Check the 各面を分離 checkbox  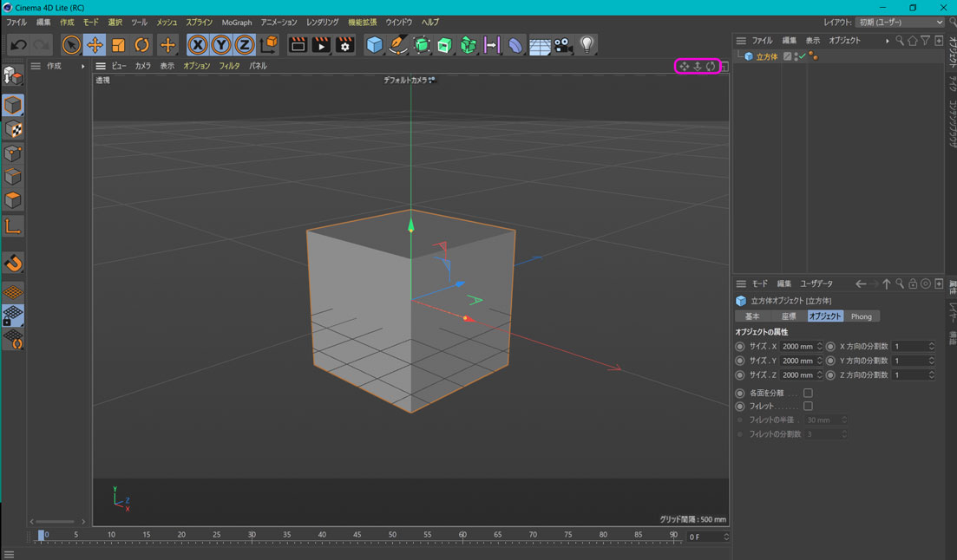[808, 393]
